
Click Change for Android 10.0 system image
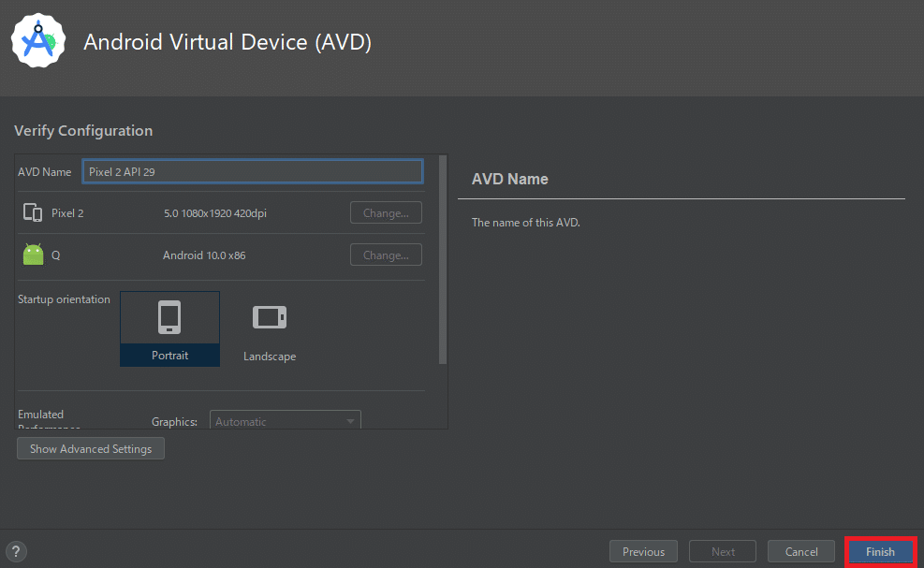(386, 255)
